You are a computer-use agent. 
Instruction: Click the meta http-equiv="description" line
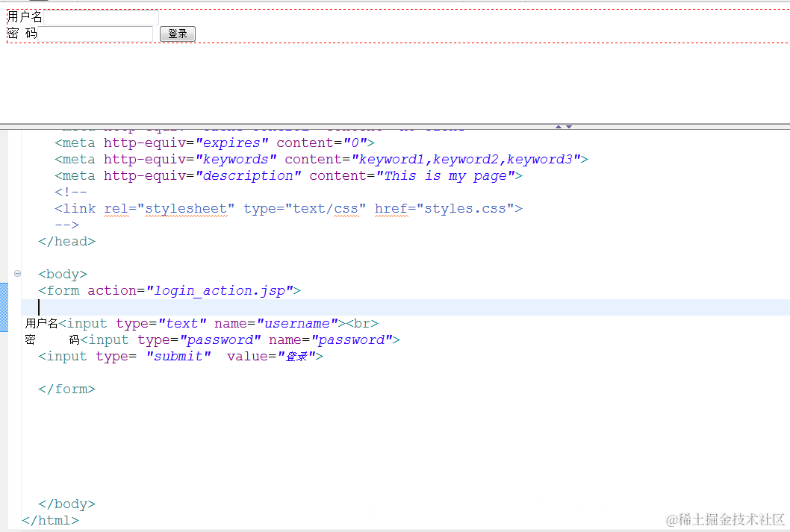[289, 176]
